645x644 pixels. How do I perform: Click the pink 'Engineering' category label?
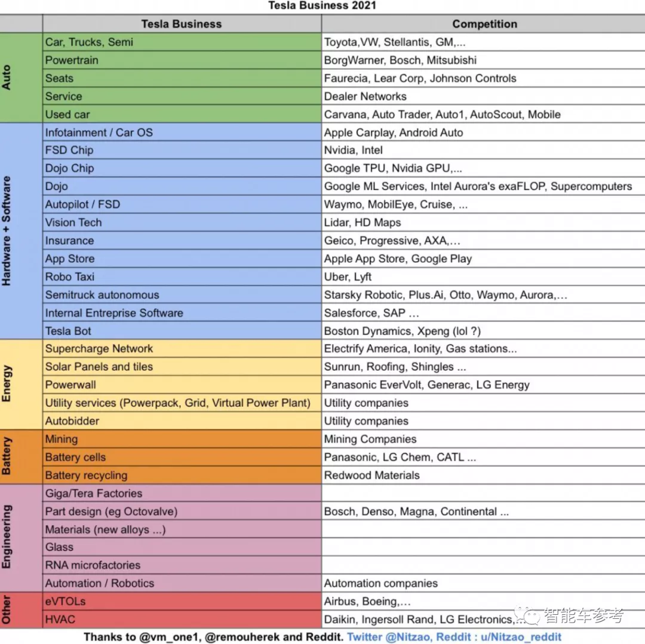click(7, 538)
